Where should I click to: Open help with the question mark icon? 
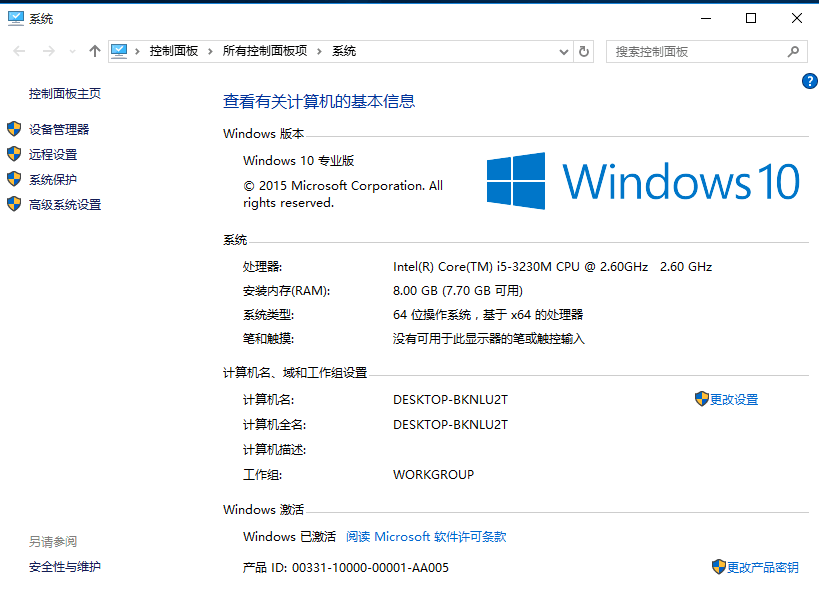pos(810,81)
